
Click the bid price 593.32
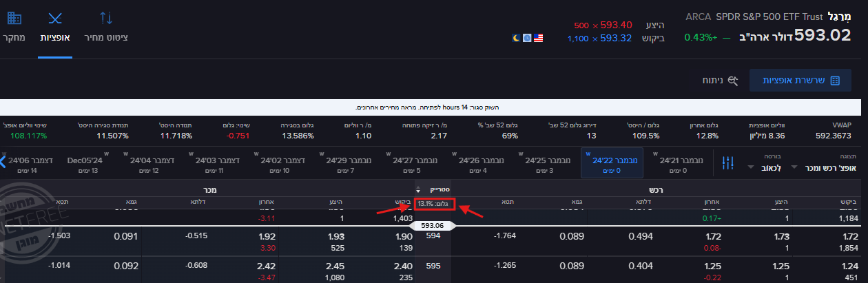click(617, 39)
